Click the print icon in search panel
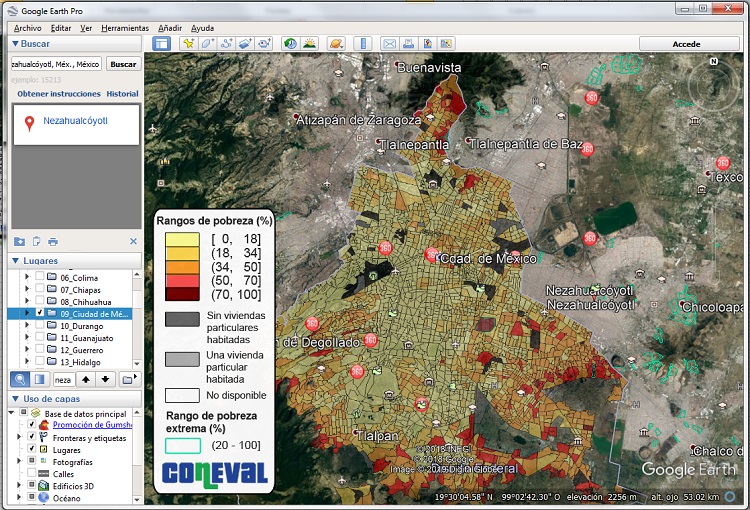The width and height of the screenshot is (750, 510). [53, 241]
